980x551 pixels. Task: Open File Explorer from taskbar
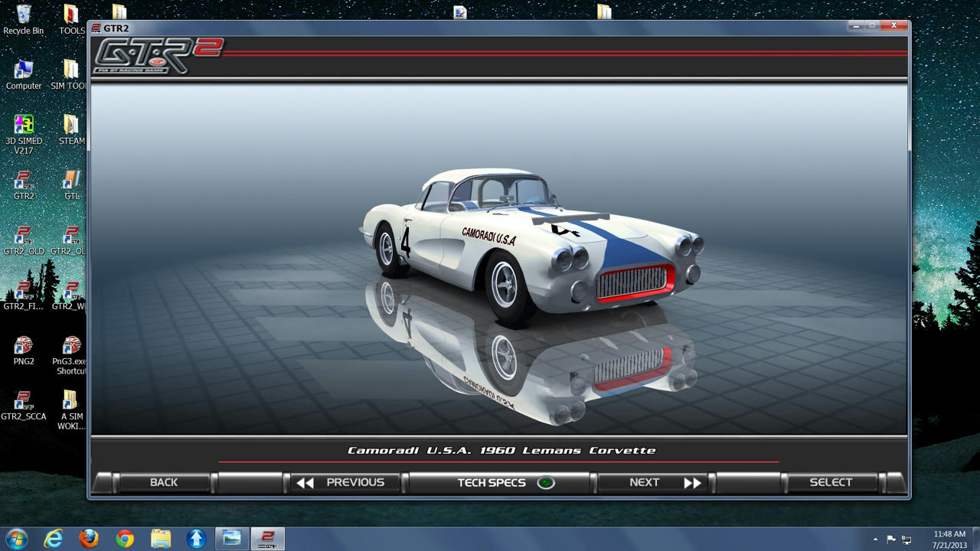(x=161, y=539)
